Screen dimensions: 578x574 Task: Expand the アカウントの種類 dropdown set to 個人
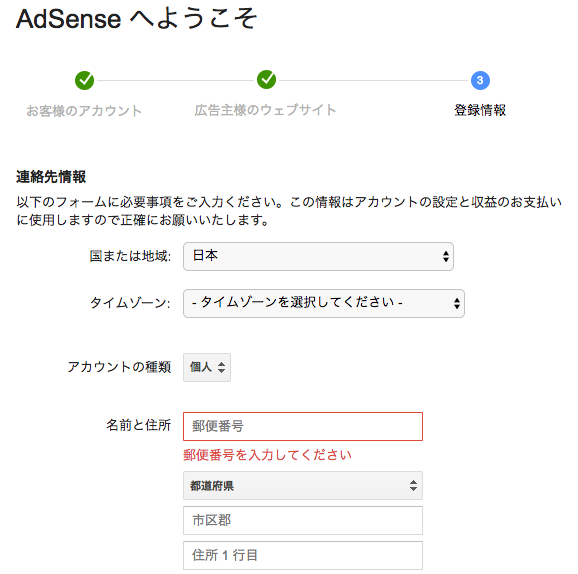tap(207, 367)
